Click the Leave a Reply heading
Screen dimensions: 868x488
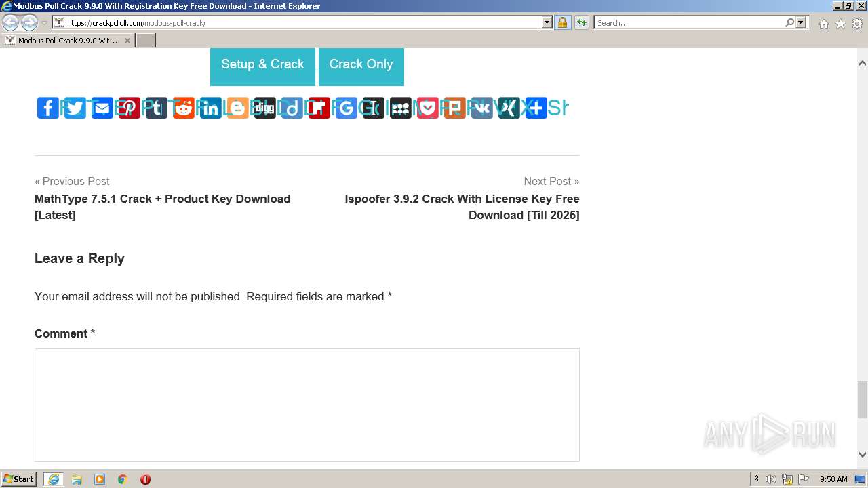79,258
